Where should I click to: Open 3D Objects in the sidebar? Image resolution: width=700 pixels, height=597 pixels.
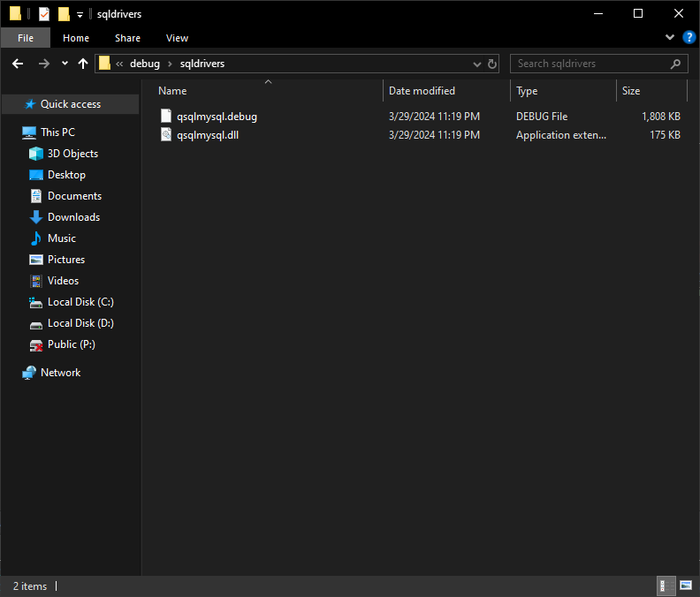click(x=72, y=154)
